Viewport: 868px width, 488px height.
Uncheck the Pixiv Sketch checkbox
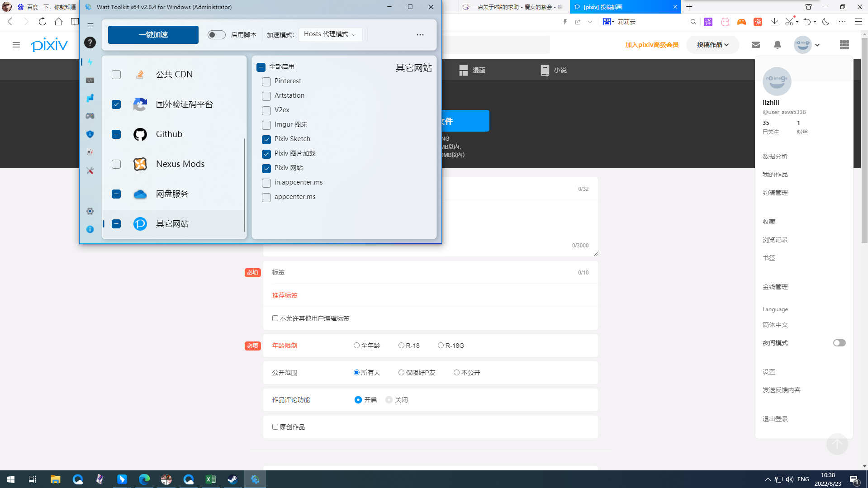[x=266, y=139]
